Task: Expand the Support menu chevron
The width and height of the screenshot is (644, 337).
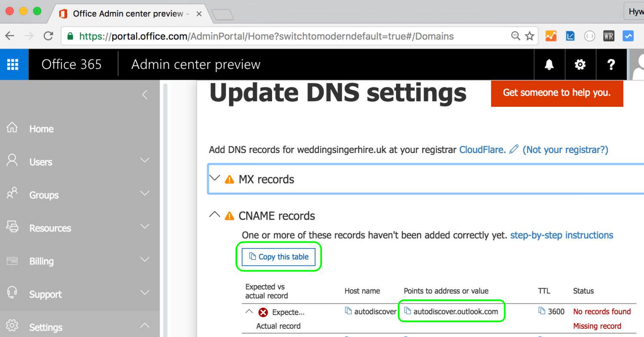Action: (x=145, y=293)
